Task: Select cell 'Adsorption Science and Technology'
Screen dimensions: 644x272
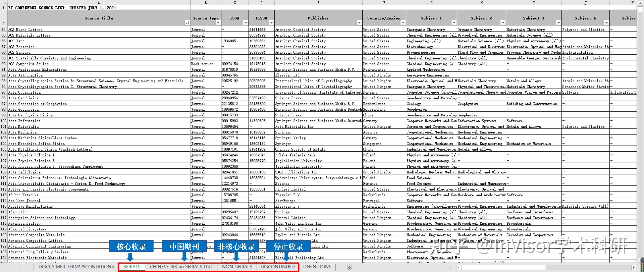Action: [x=99, y=218]
